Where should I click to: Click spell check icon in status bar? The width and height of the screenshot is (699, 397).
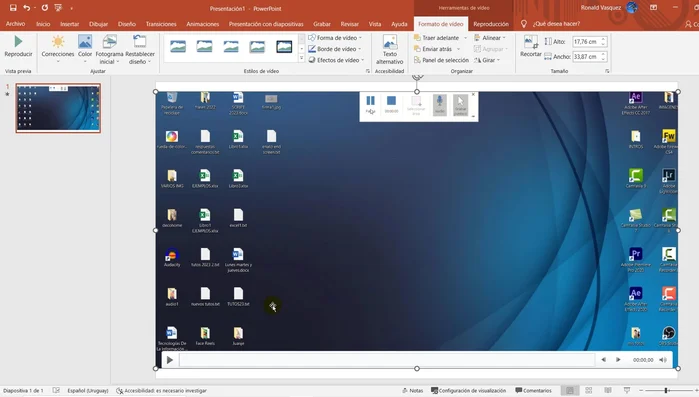(56, 391)
